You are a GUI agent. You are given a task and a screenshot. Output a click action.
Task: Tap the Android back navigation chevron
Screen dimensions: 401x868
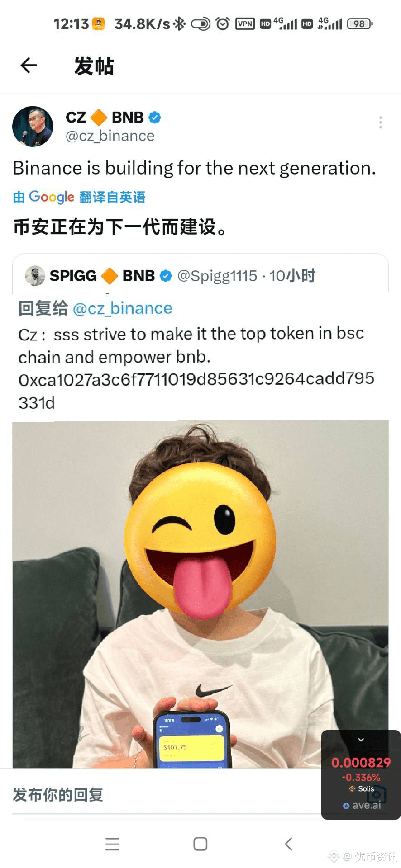coord(288,844)
